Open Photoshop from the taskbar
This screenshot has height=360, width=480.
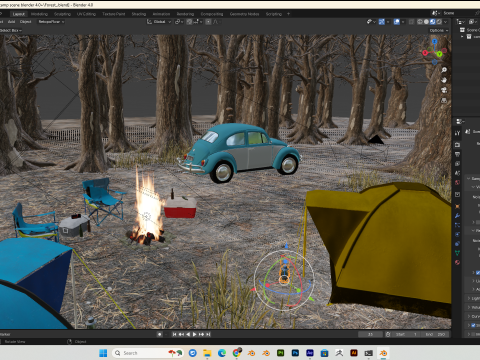pyautogui.click(x=295, y=353)
